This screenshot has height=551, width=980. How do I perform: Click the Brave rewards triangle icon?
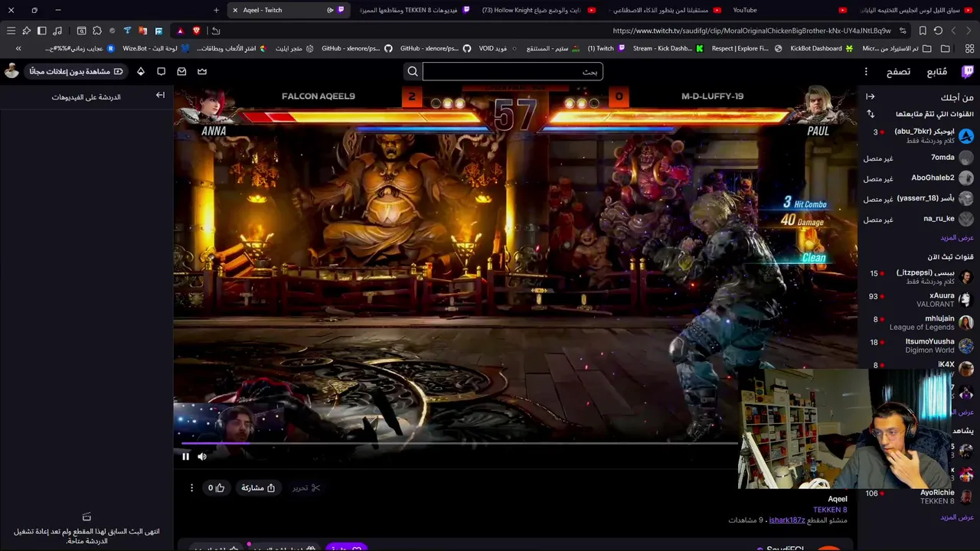tap(180, 31)
